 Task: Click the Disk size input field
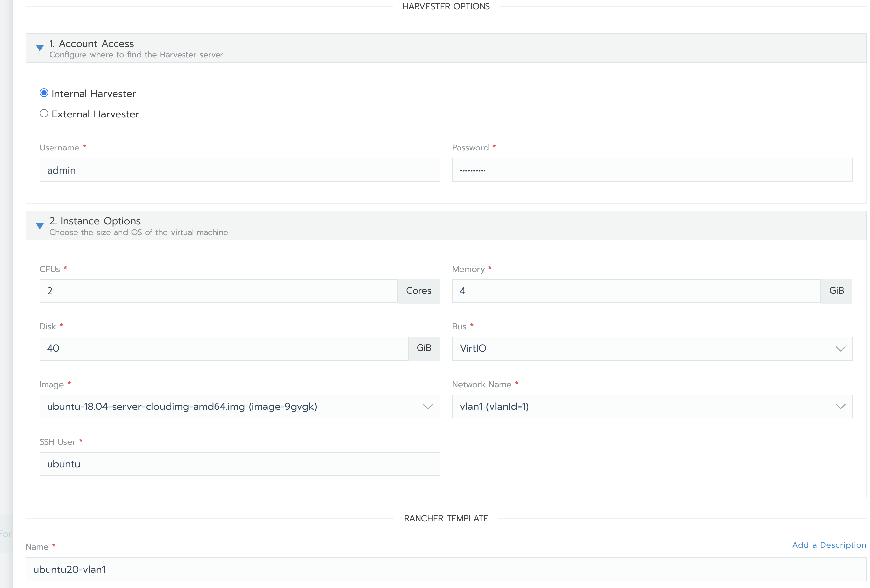224,348
